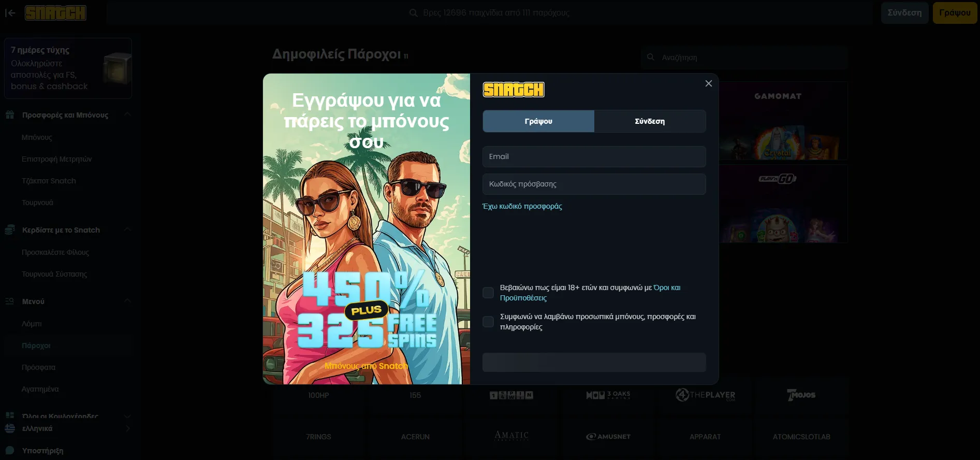Select Πάροχοι in the sidebar

tap(36, 346)
